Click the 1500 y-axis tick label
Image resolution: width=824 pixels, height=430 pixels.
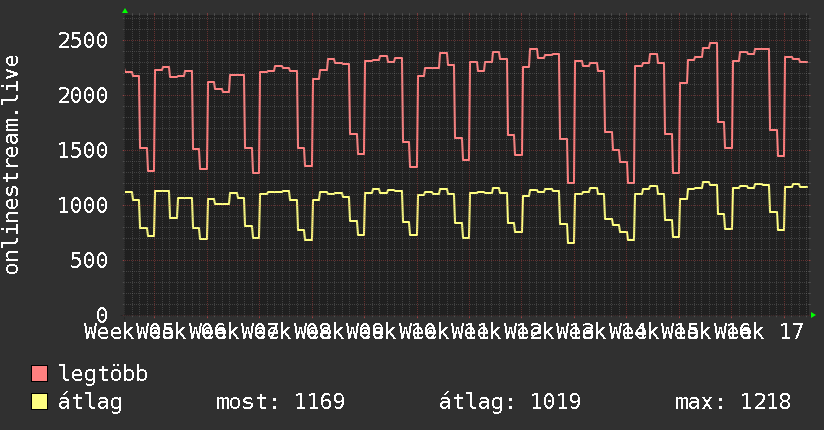[x=82, y=151]
